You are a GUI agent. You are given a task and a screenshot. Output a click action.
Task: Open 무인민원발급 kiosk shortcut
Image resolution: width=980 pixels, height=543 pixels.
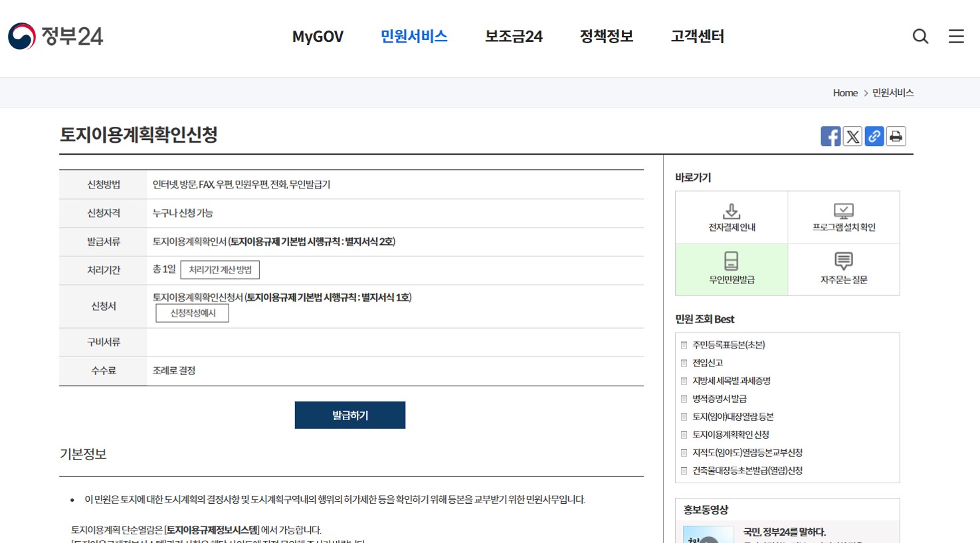731,268
